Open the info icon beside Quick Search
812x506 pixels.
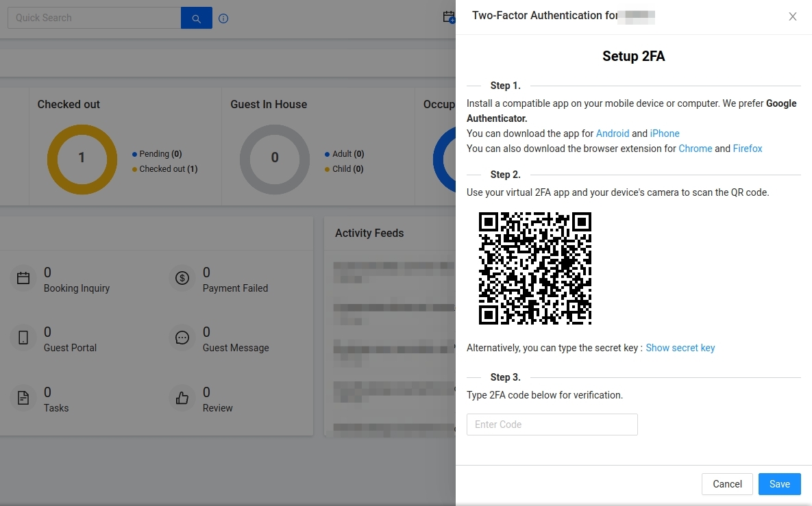point(223,18)
